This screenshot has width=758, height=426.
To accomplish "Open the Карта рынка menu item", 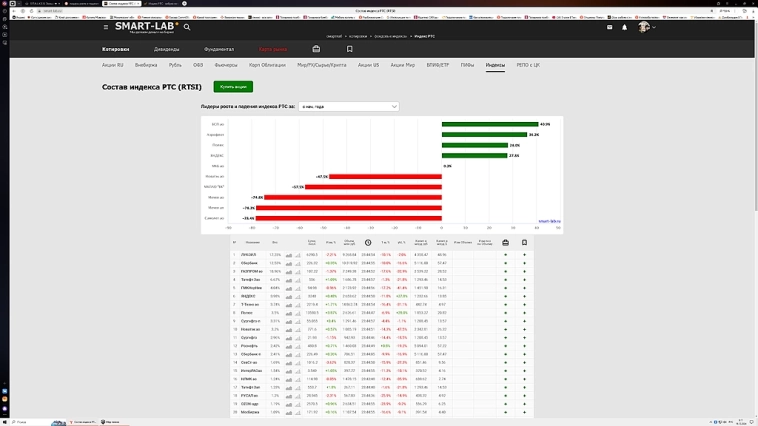I will click(272, 49).
